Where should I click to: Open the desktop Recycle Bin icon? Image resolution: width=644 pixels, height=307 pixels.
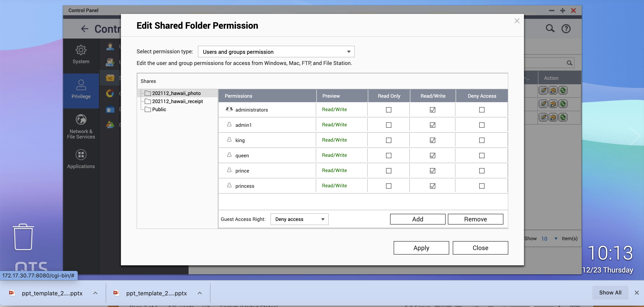(x=23, y=237)
